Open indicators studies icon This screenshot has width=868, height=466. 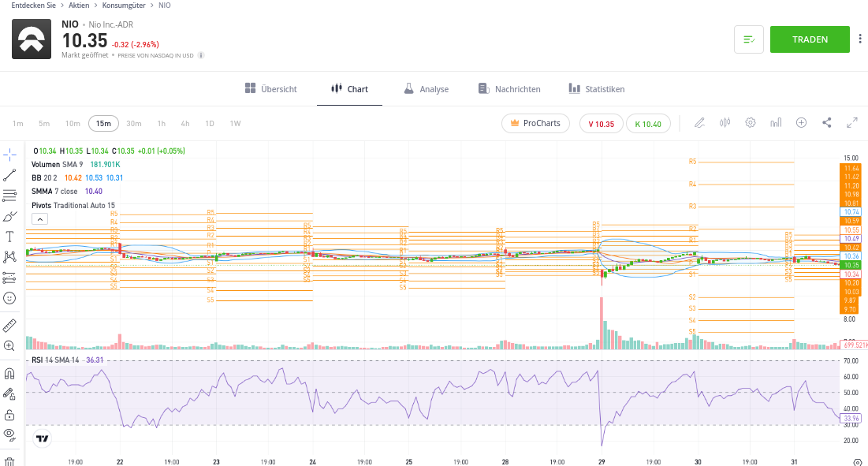coord(776,123)
